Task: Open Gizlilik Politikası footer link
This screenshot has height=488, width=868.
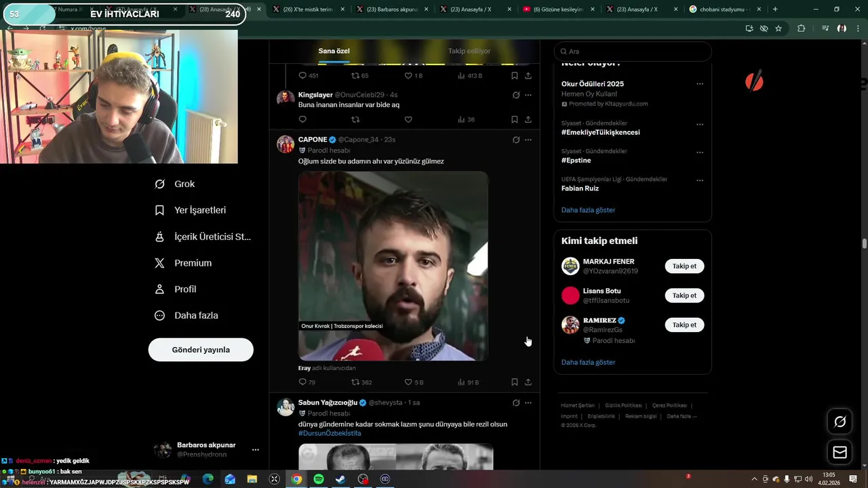Action: point(623,405)
